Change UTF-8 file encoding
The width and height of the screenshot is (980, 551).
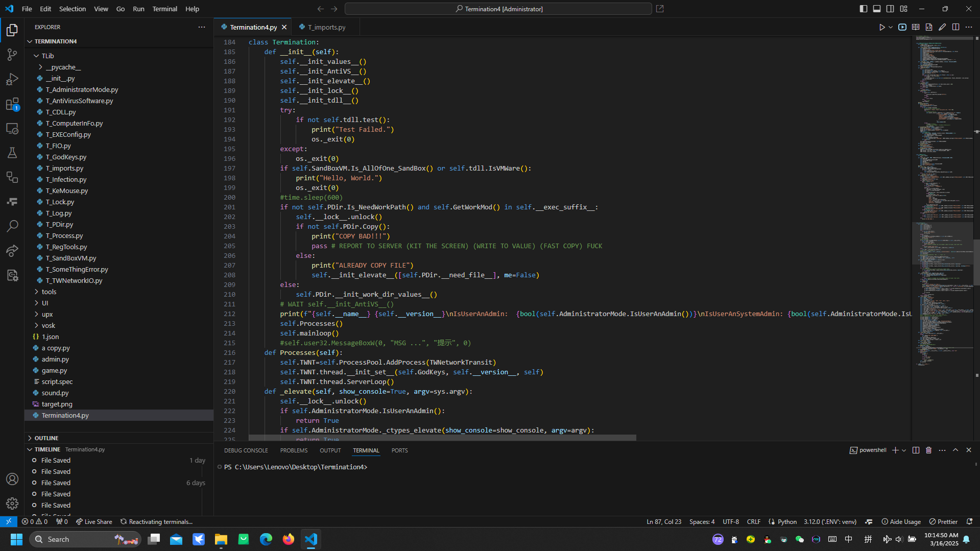731,521
